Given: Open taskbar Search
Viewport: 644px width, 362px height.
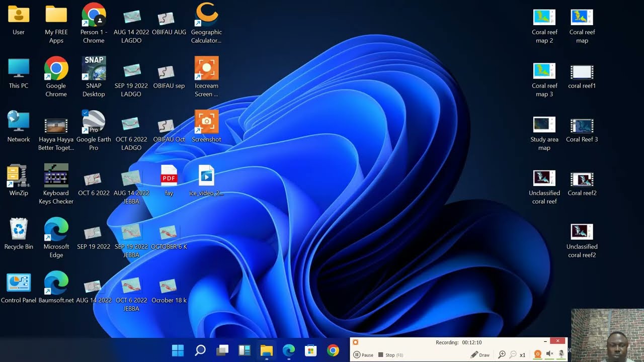Looking at the screenshot, I should [x=200, y=350].
